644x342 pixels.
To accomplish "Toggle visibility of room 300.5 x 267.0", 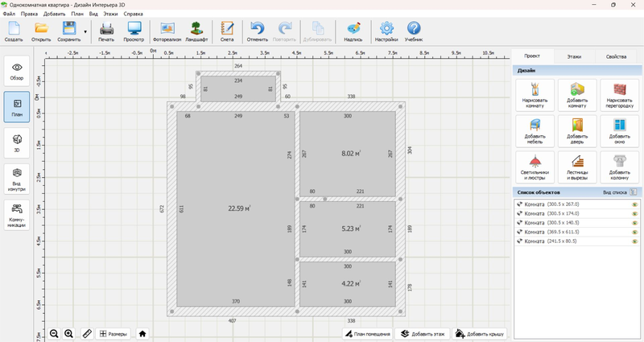I will pos(634,204).
